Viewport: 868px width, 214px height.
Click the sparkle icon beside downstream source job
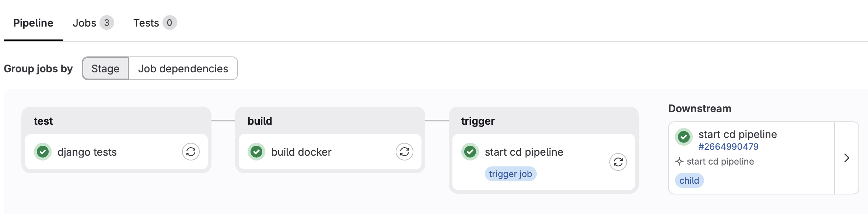click(x=679, y=161)
